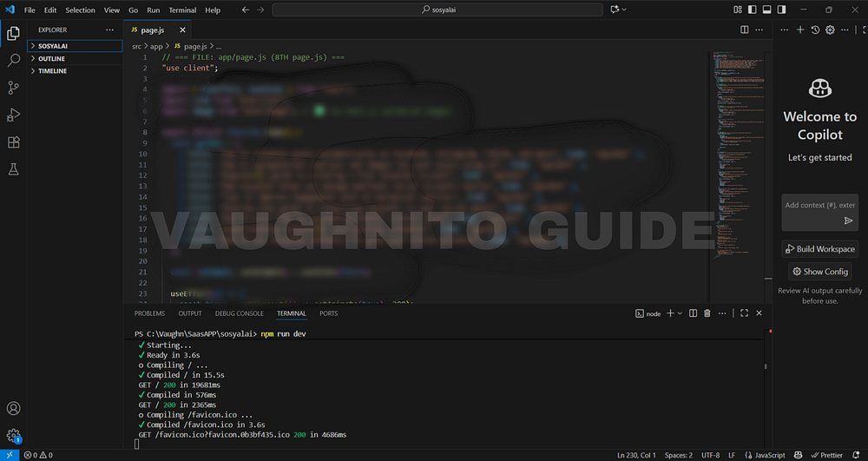Show Copilot chat history
This screenshot has width=868, height=461.
click(x=815, y=30)
